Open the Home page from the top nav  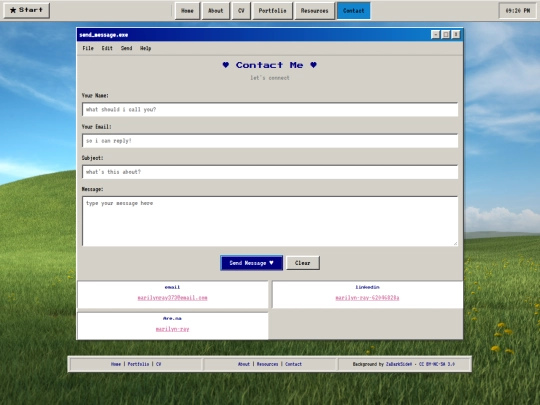point(187,11)
